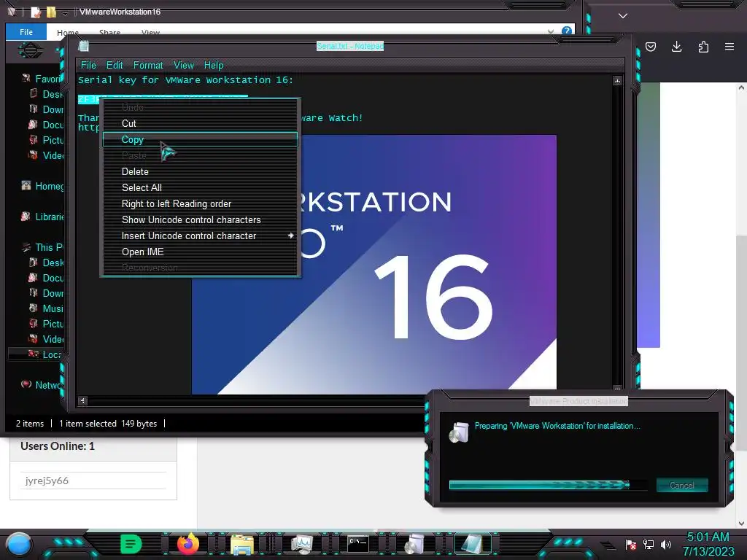747x560 pixels.
Task: Open the Firefox downloads panel
Action: 676,47
